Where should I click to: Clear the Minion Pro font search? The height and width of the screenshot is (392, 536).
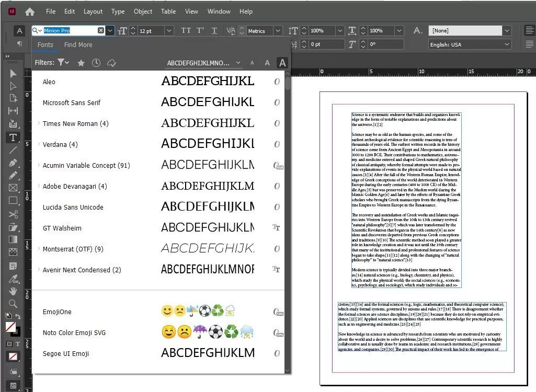click(101, 30)
